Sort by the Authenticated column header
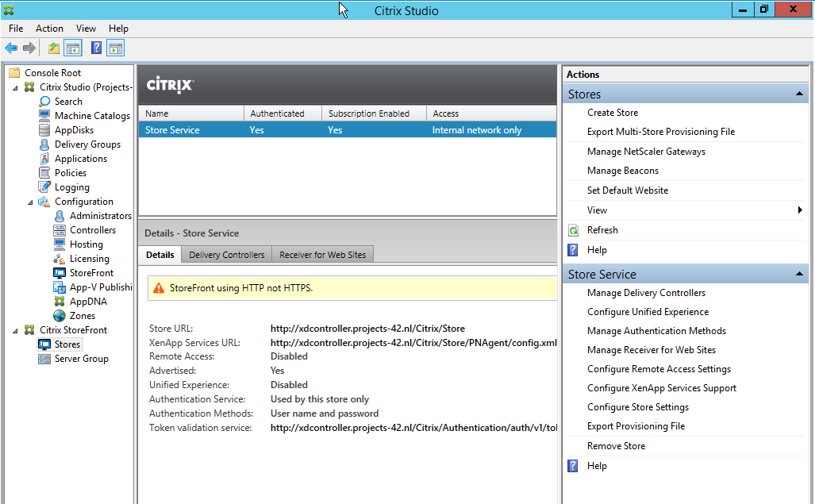This screenshot has width=815, height=504. click(283, 113)
